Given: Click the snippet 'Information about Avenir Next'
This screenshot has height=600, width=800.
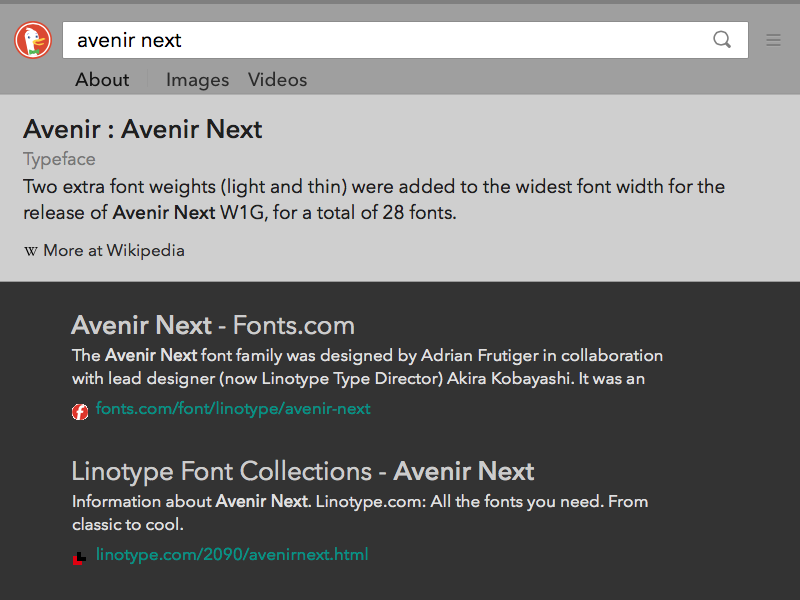Looking at the screenshot, I should (191, 502).
